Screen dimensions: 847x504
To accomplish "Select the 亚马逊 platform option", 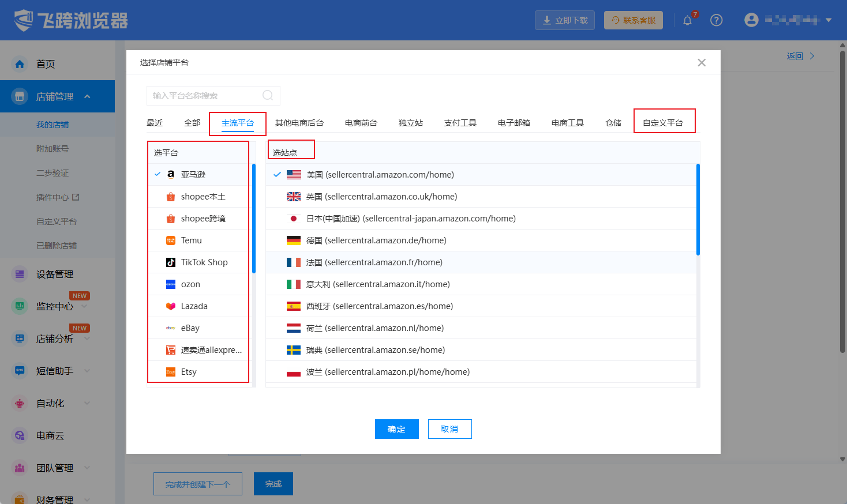I will pos(193,175).
